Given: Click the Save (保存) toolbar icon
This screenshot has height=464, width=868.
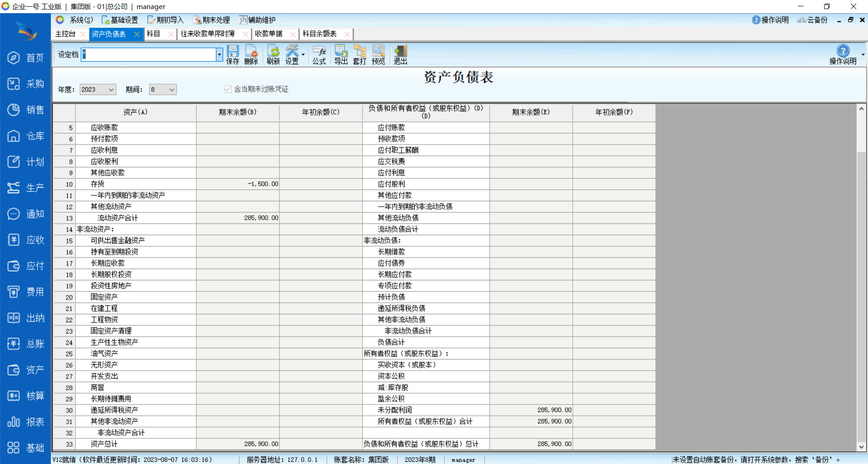Looking at the screenshot, I should pos(232,54).
